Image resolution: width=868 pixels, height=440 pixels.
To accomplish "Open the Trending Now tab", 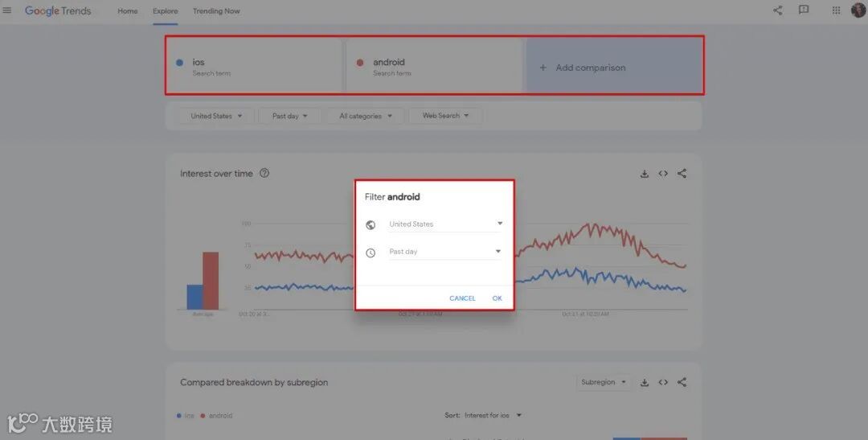I will click(216, 11).
